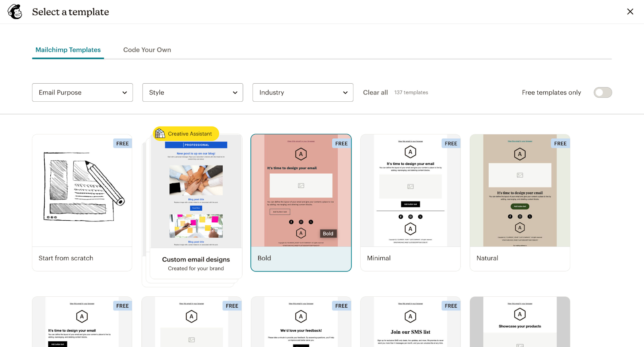Open the Code Your Own tab
This screenshot has width=644, height=347.
(x=147, y=50)
